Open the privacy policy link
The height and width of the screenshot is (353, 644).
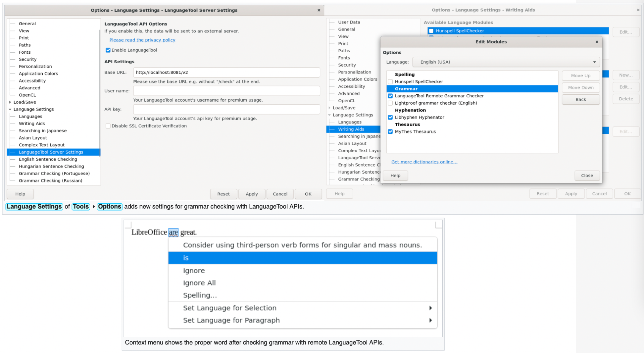[142, 40]
